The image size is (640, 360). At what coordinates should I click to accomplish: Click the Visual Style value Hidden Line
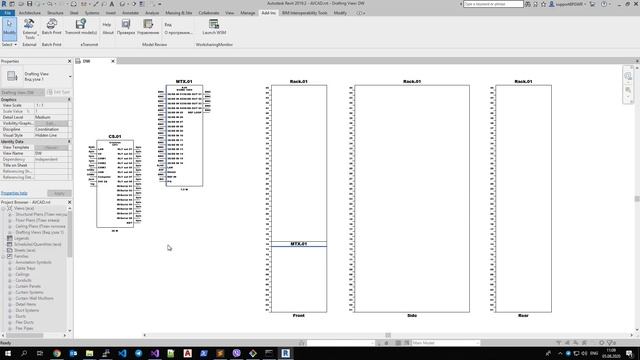[x=51, y=135]
